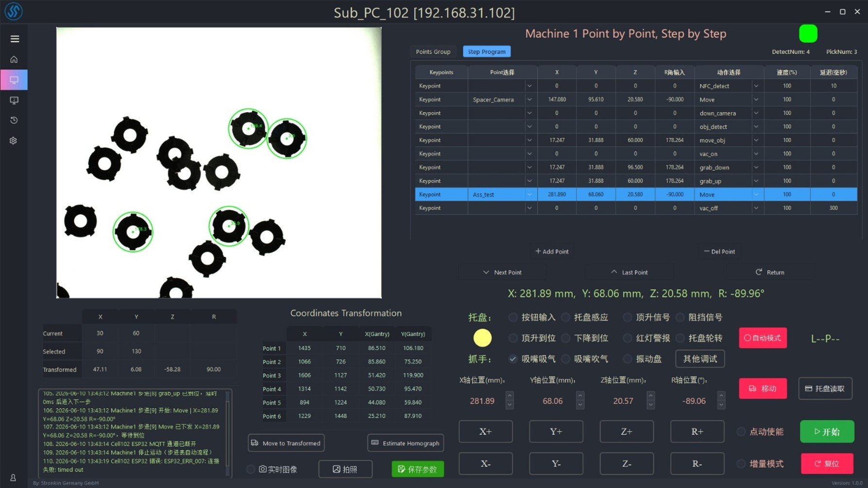Go to the Home page icon
Screen dimensions: 868x488
tap(14, 59)
